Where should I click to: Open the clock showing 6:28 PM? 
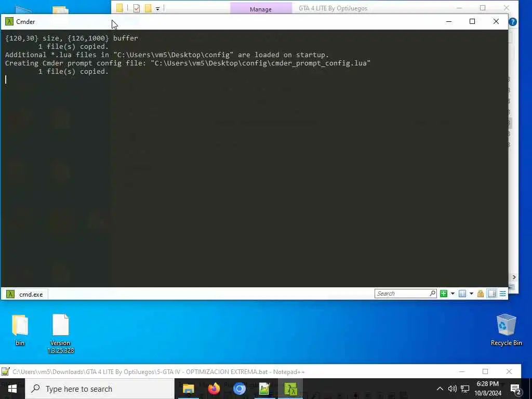click(488, 389)
